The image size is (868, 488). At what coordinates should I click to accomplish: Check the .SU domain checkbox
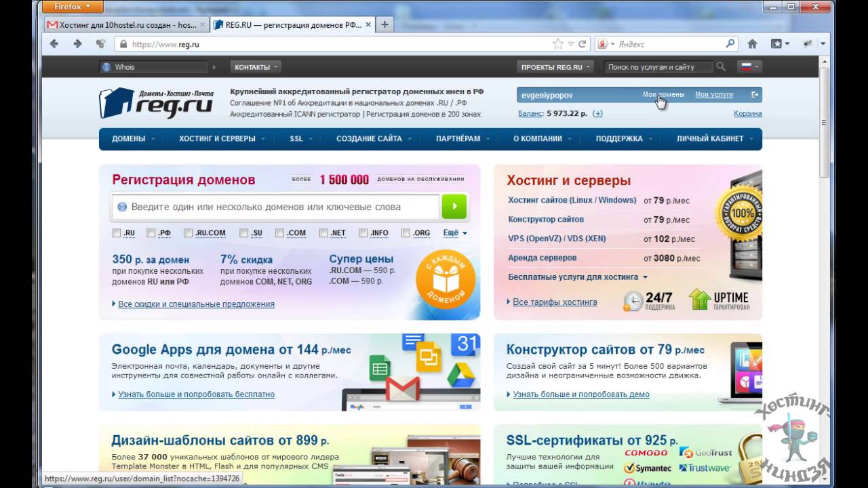(243, 232)
